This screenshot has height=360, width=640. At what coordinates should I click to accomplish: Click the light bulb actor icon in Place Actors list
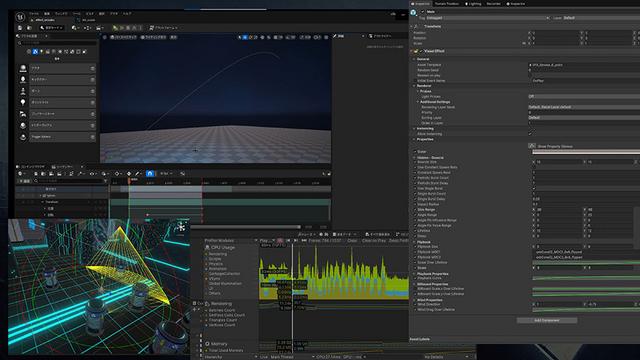pos(23,102)
